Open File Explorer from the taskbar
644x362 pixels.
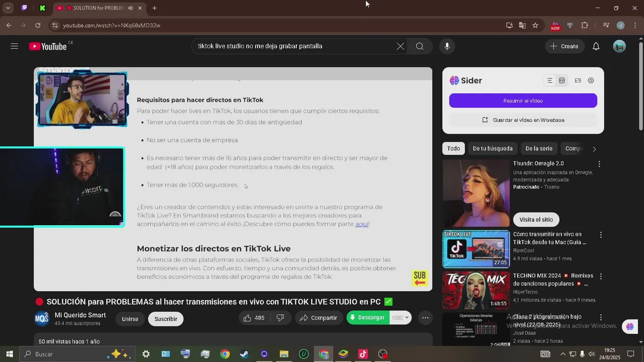[x=284, y=354]
